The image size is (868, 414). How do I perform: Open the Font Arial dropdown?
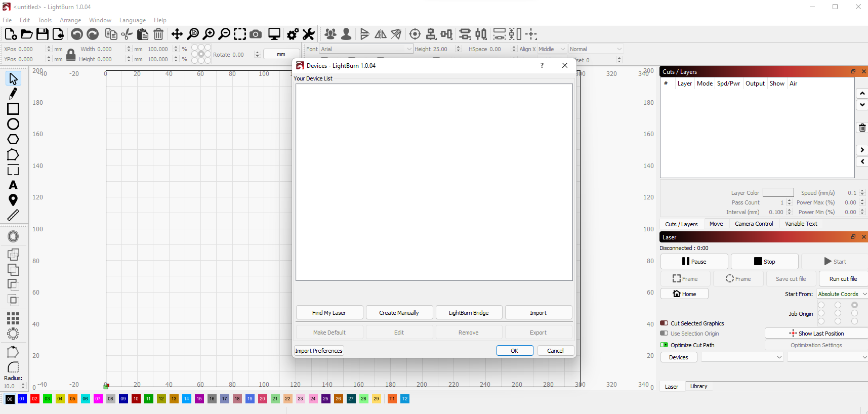(366, 49)
